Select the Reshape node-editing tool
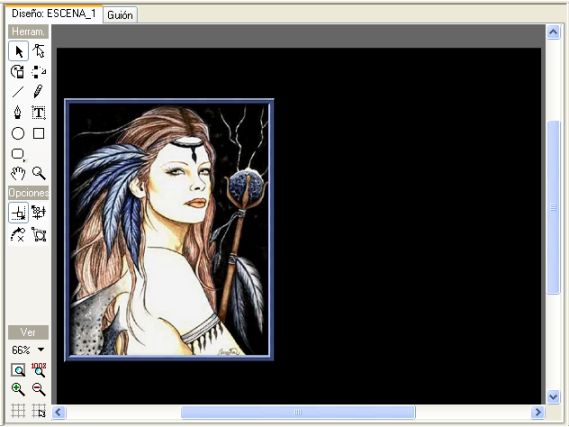 click(38, 51)
